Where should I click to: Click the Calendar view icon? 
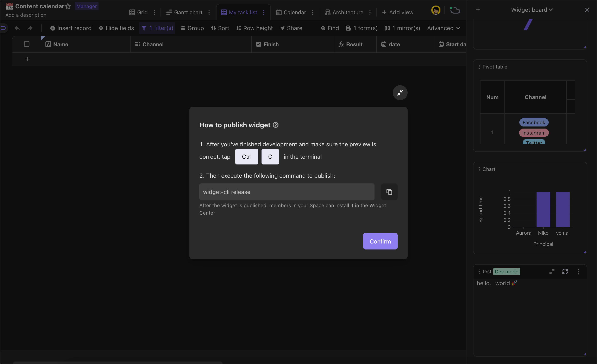click(278, 12)
